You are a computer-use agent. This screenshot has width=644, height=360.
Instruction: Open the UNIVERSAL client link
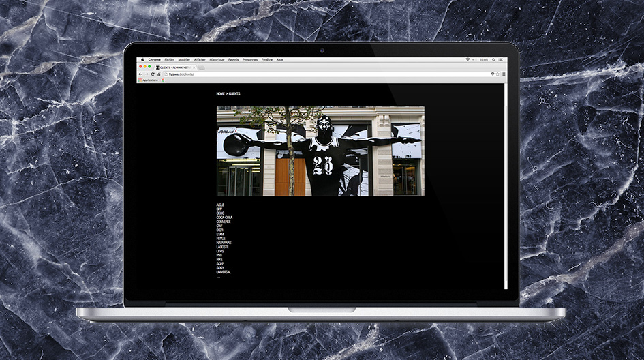pyautogui.click(x=224, y=272)
